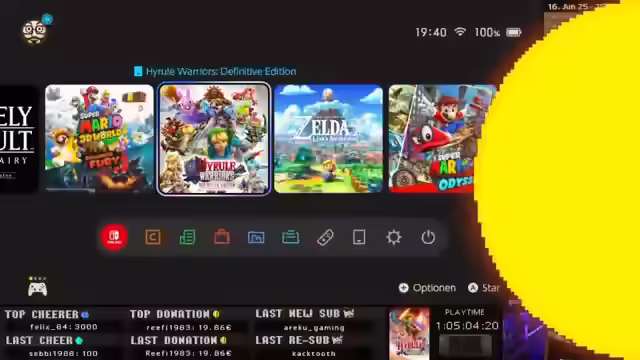Click the Optionen button
This screenshot has height=360, width=640.
tap(427, 288)
